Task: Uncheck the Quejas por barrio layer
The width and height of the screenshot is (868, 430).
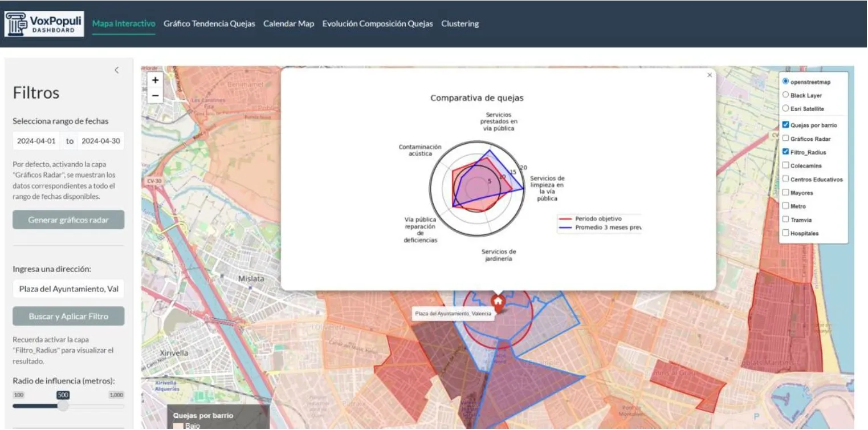Action: click(x=786, y=125)
